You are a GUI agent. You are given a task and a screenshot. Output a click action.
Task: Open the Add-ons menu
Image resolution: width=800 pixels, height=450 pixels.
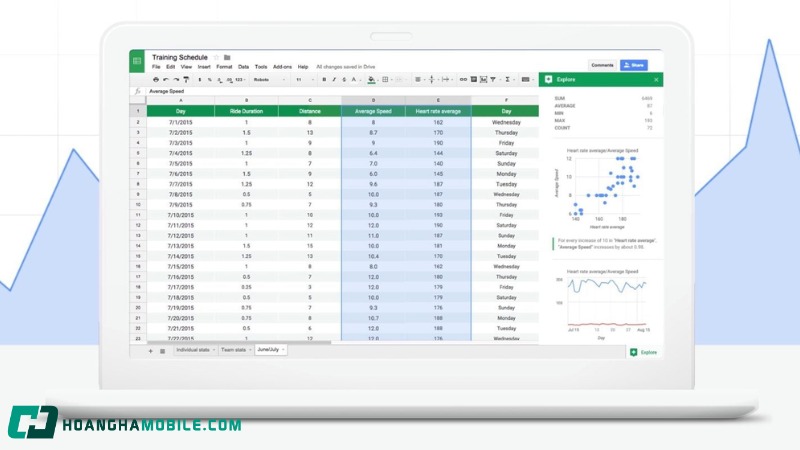point(282,67)
